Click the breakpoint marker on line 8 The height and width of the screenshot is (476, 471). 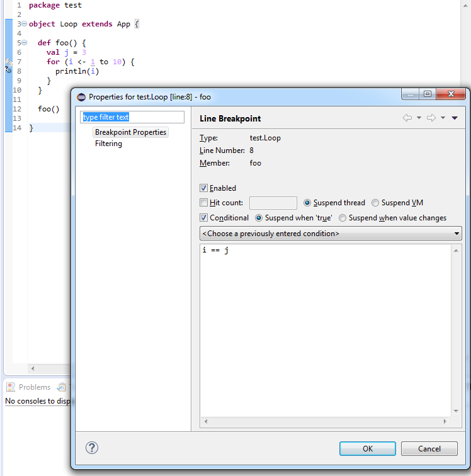pos(8,71)
